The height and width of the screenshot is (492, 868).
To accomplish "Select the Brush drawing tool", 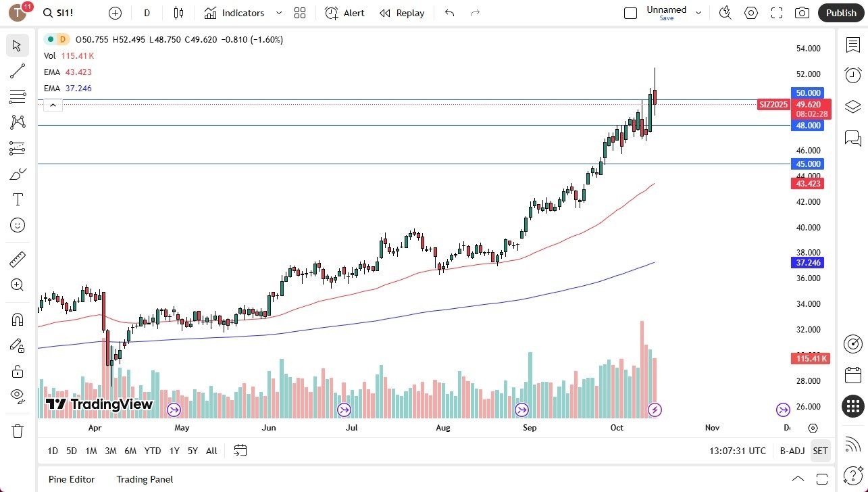I will 17,173.
